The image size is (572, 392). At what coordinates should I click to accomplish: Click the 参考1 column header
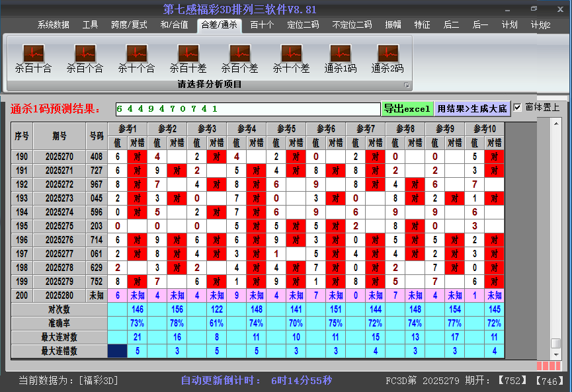point(127,128)
